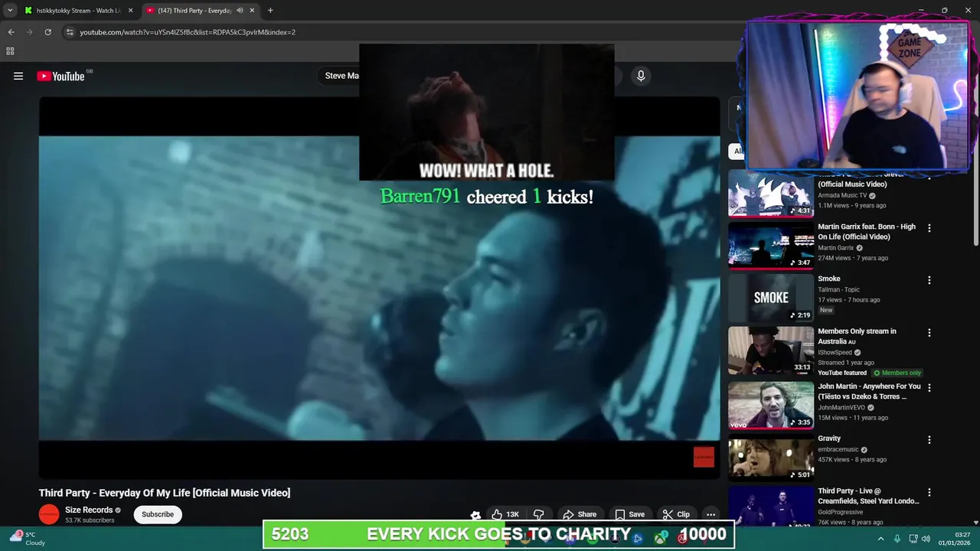Open John Martin Anywhere For You thumbnail

pos(771,406)
